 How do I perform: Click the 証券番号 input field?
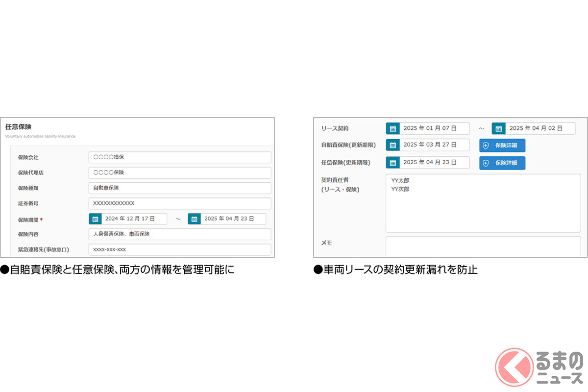click(x=179, y=203)
